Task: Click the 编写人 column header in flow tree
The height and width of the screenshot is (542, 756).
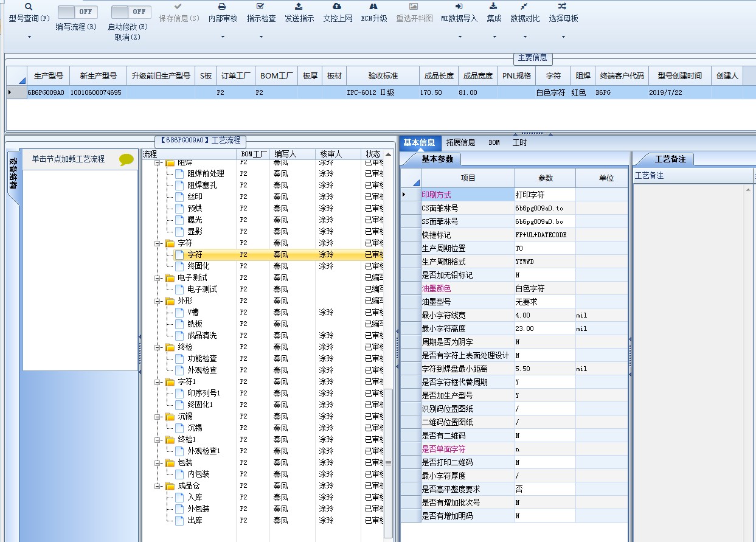Action: (x=293, y=154)
